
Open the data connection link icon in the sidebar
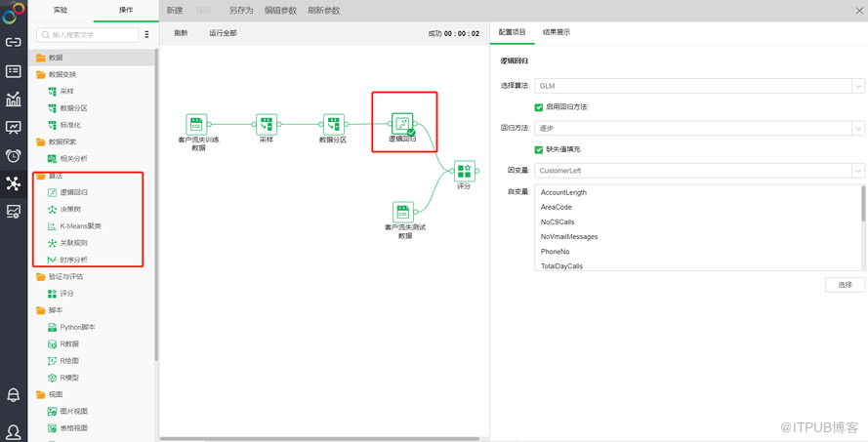coord(14,42)
